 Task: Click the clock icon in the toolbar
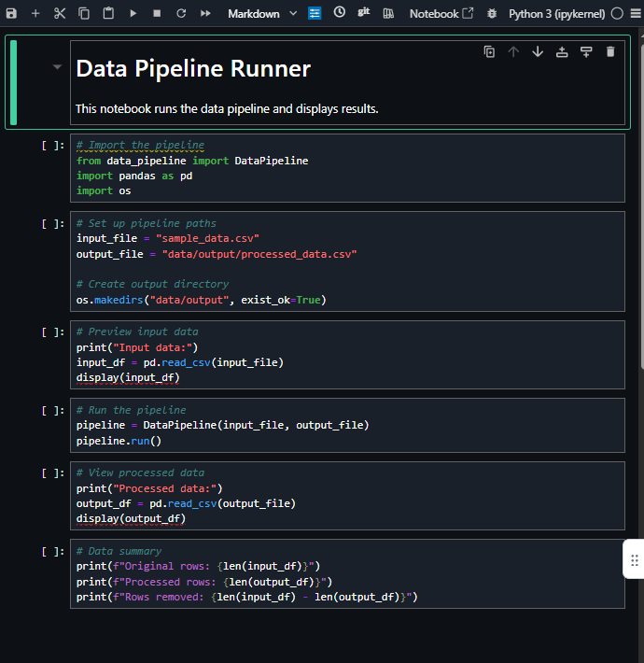pyautogui.click(x=340, y=12)
